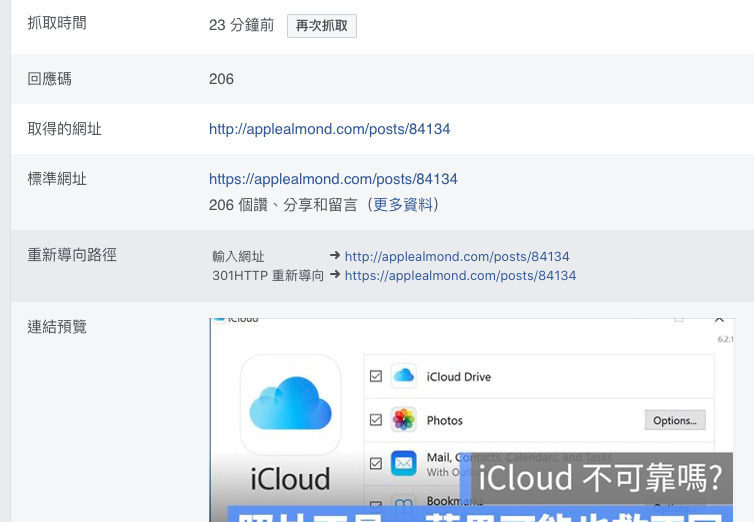The width and height of the screenshot is (754, 522).
Task: Click the 301HTTP 重新導向 text
Action: 268,275
